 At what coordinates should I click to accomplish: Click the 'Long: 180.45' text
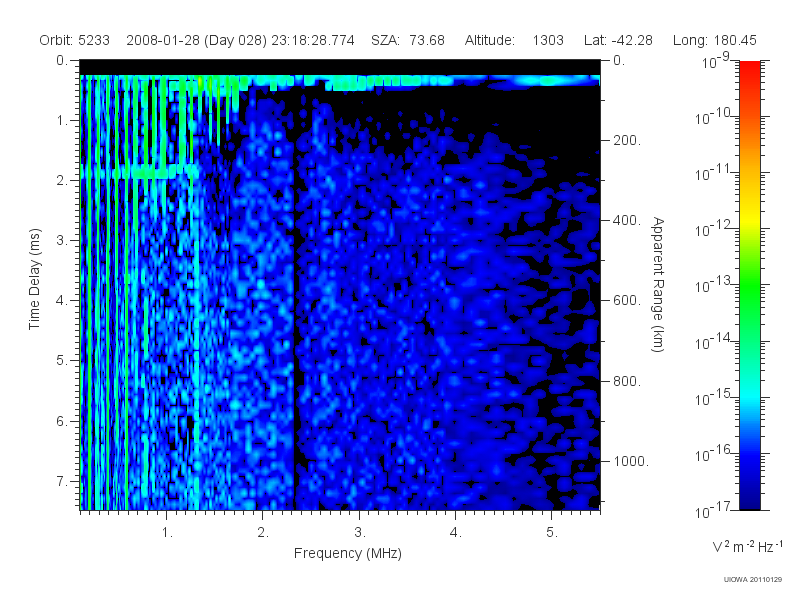pos(714,40)
